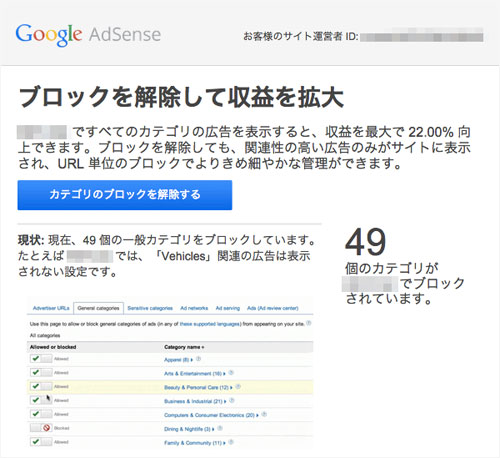Open the Ads (Ad review center) tab
Screen dimensions: 500x458
(273, 308)
